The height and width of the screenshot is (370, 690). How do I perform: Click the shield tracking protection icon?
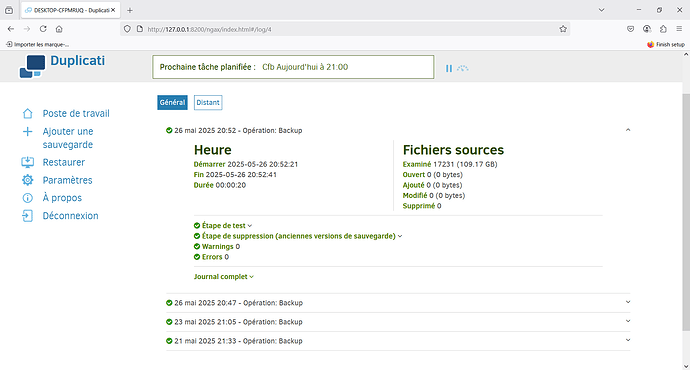pyautogui.click(x=127, y=29)
